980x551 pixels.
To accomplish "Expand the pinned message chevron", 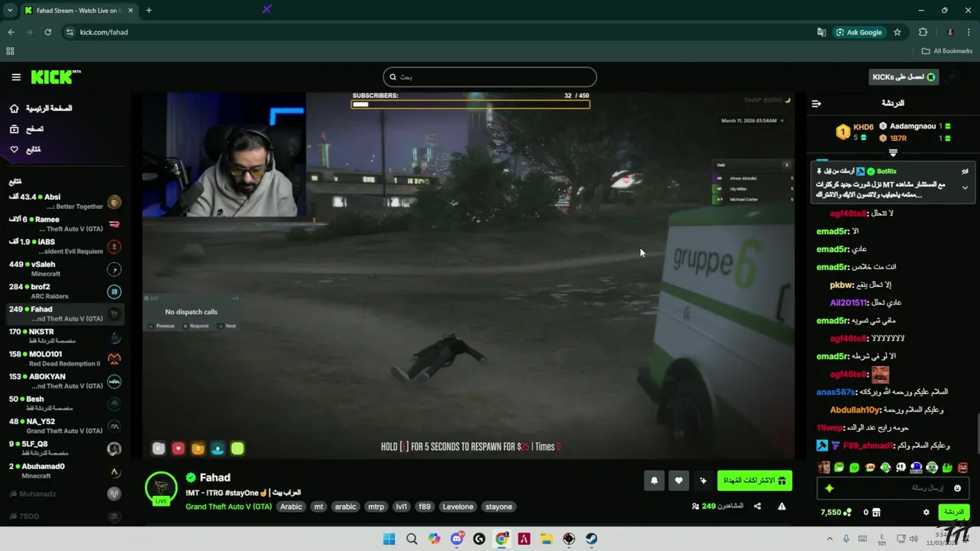I will (965, 187).
